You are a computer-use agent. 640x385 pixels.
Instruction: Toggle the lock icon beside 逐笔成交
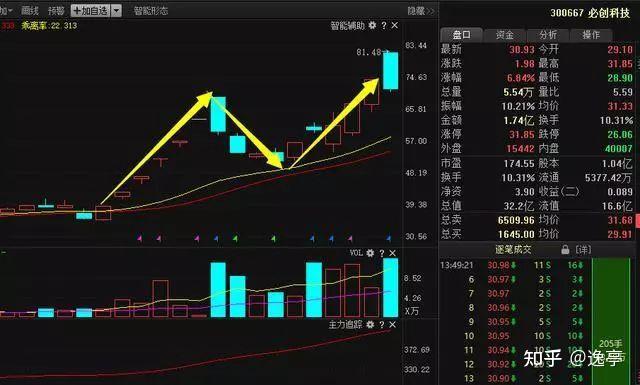pos(565,249)
